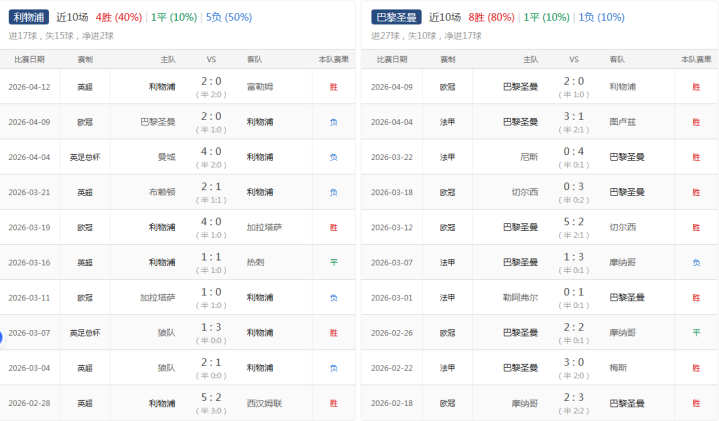Viewport: 719px width, 421px height.
Task: Click 英超 competition in the 西汉姆联 row
Action: 85,403
